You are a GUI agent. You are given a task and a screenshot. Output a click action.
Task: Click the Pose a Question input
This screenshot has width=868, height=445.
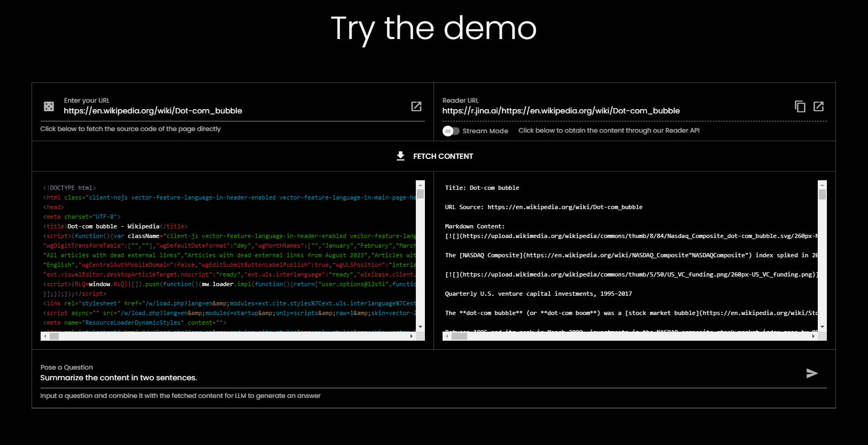click(x=417, y=378)
